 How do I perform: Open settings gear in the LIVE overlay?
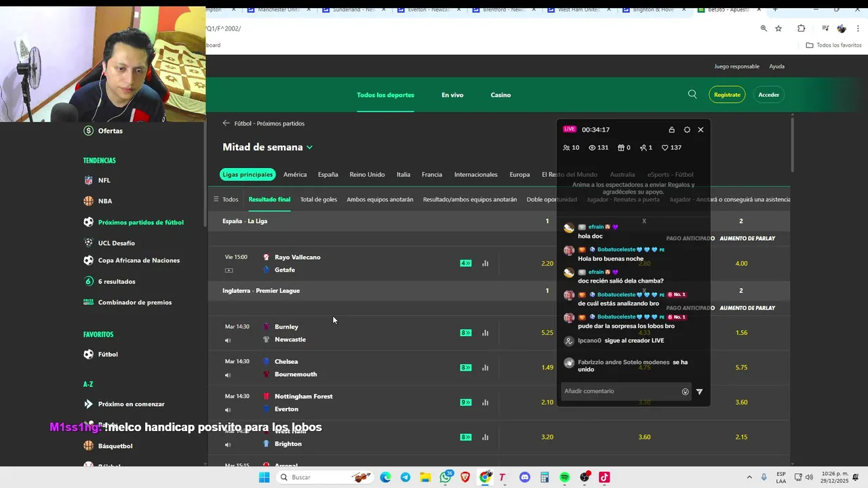687,129
